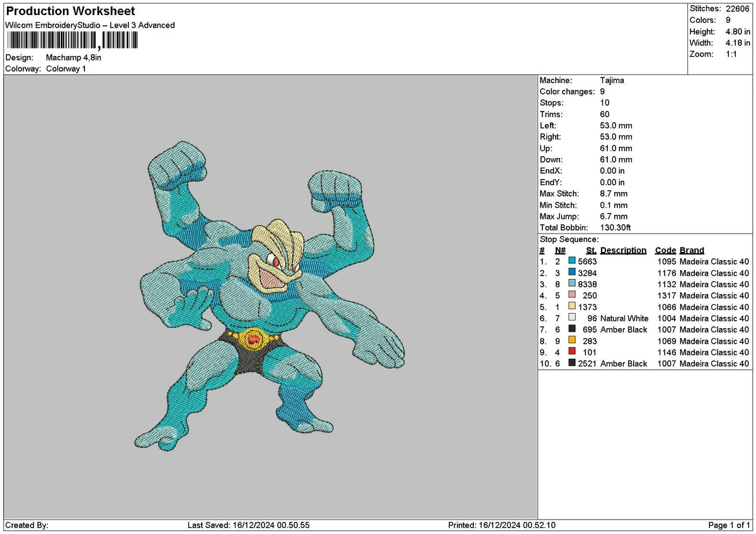
Task: Click the Production Worksheet title
Action: (x=70, y=11)
